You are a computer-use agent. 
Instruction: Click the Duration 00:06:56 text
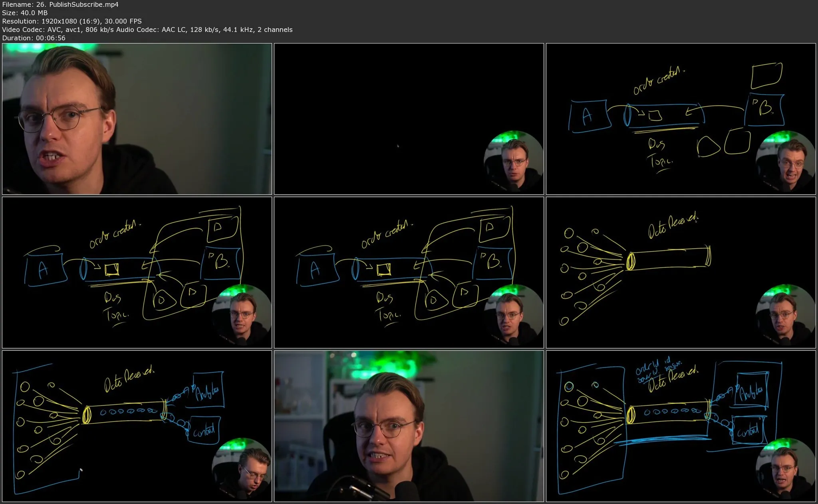34,38
